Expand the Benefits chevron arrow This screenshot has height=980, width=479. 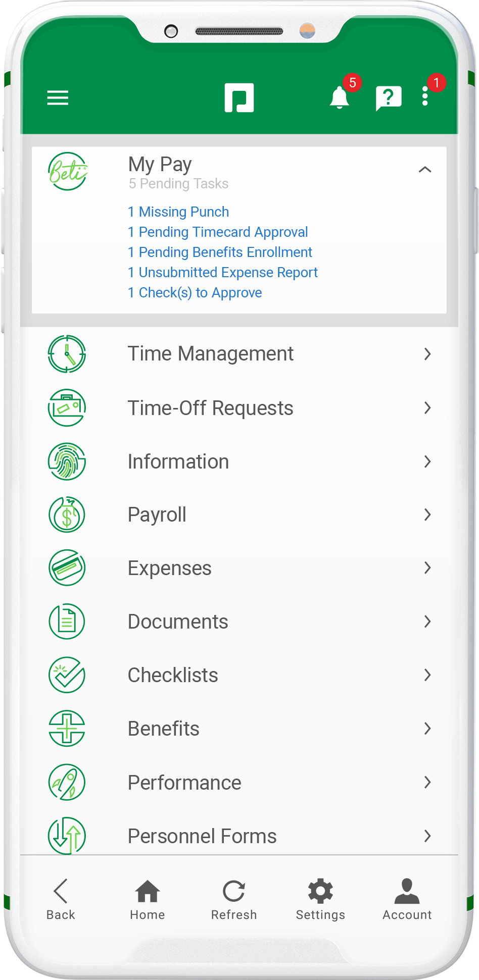pyautogui.click(x=427, y=729)
